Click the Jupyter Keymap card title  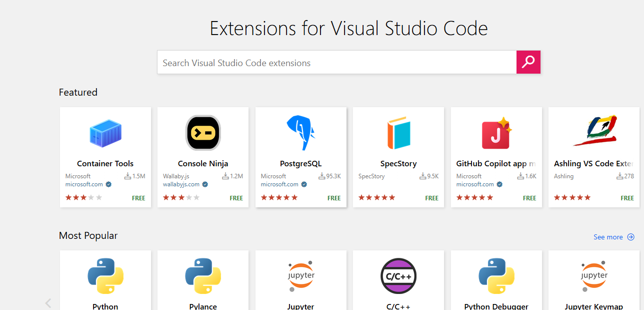[594, 306]
